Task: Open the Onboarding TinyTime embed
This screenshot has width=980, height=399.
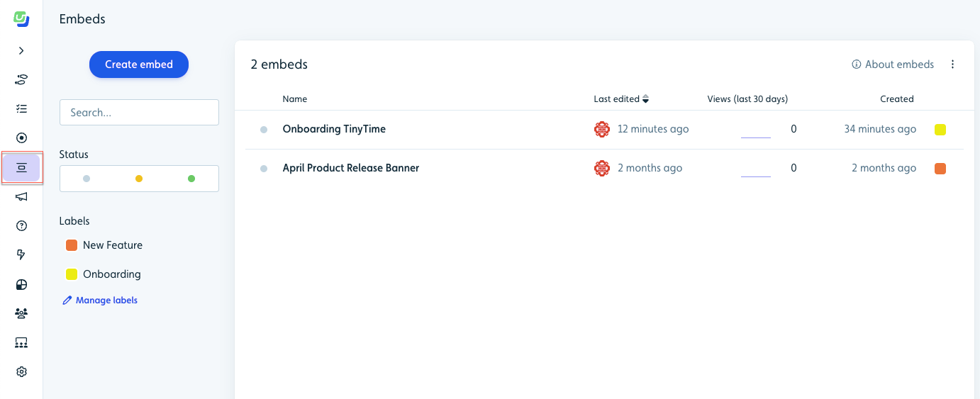Action: [x=334, y=129]
